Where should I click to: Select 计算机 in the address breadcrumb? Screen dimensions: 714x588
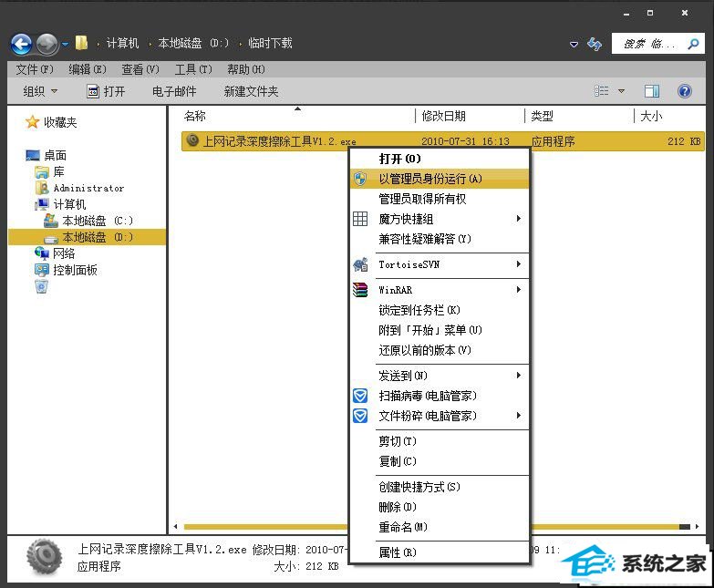[x=122, y=43]
